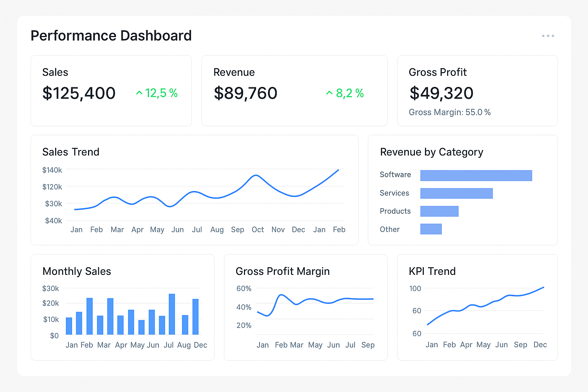Click the $140k axis label on Sales Trend
Screen dimensions: 588x392
(52, 170)
